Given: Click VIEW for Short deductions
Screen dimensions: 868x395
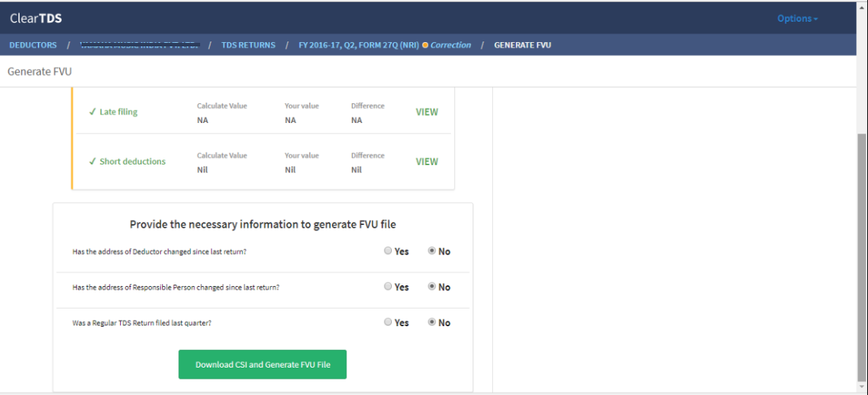Looking at the screenshot, I should click(x=427, y=162).
